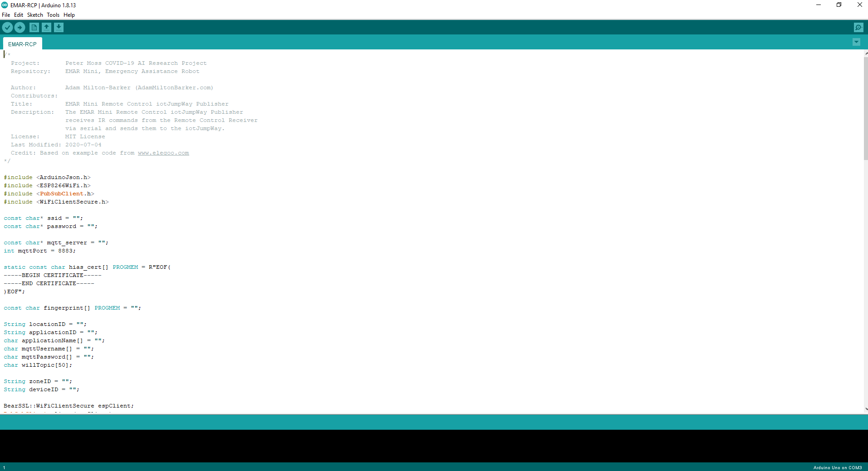Screen dimensions: 868x471
Task: Click the scrollbar up arrow
Action: click(866, 53)
